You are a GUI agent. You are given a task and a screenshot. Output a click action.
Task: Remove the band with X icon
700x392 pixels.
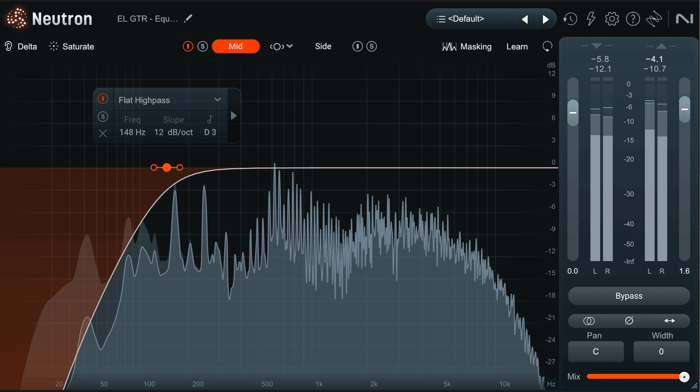click(x=103, y=133)
